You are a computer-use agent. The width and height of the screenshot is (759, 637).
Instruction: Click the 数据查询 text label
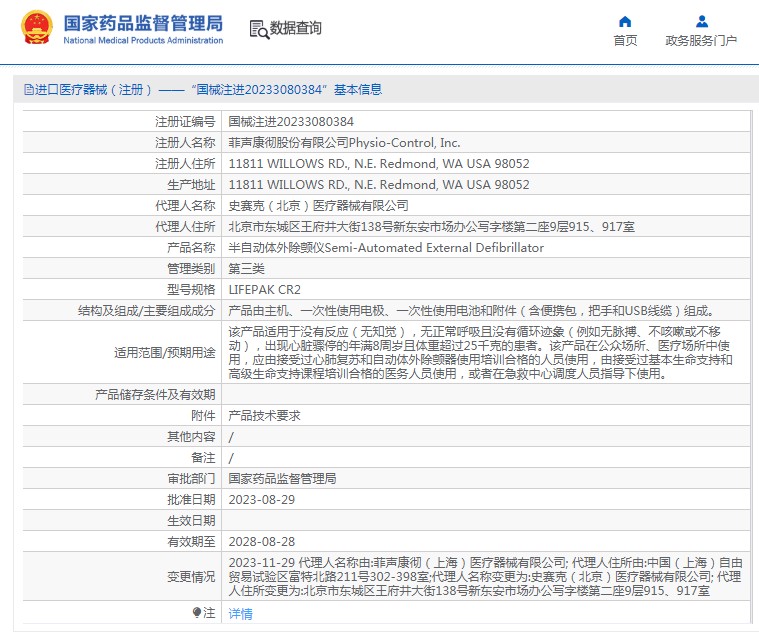click(296, 29)
